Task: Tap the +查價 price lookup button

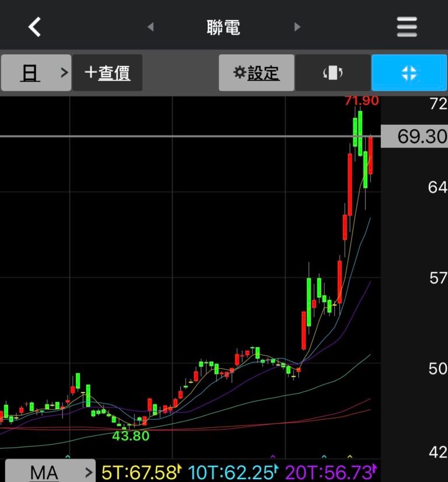Action: (x=107, y=73)
